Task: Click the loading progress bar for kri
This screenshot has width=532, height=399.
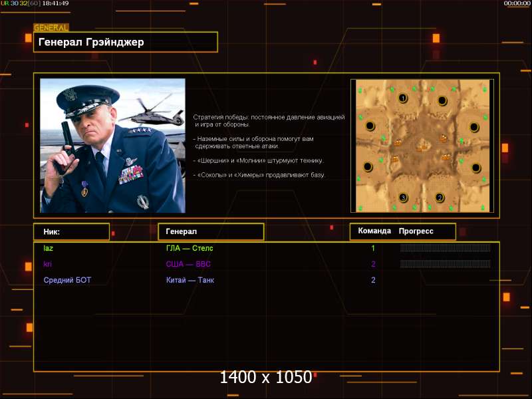Action: click(445, 264)
